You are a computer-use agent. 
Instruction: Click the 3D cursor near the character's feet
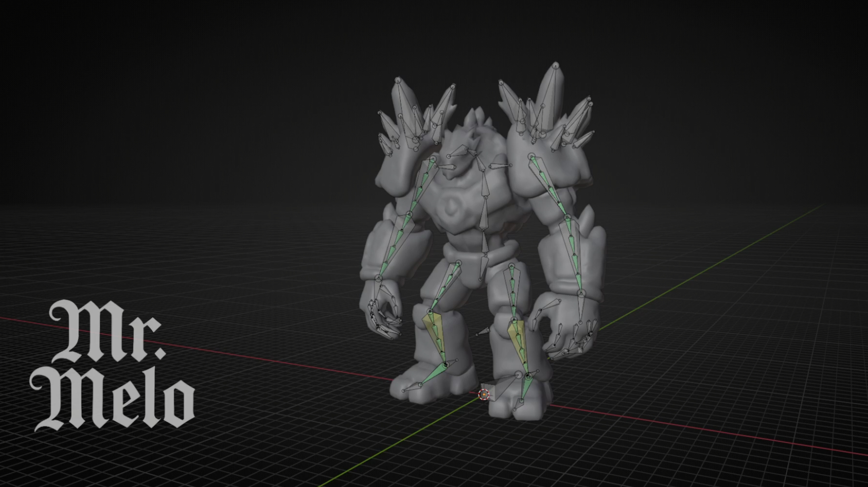tap(484, 394)
